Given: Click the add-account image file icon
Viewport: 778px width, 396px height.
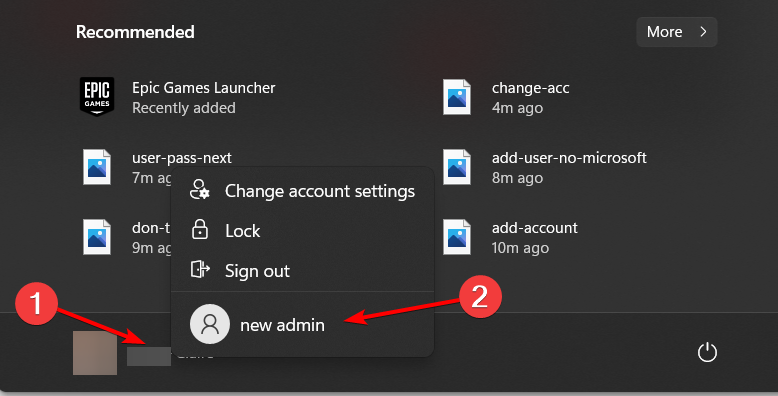Looking at the screenshot, I should pos(456,237).
